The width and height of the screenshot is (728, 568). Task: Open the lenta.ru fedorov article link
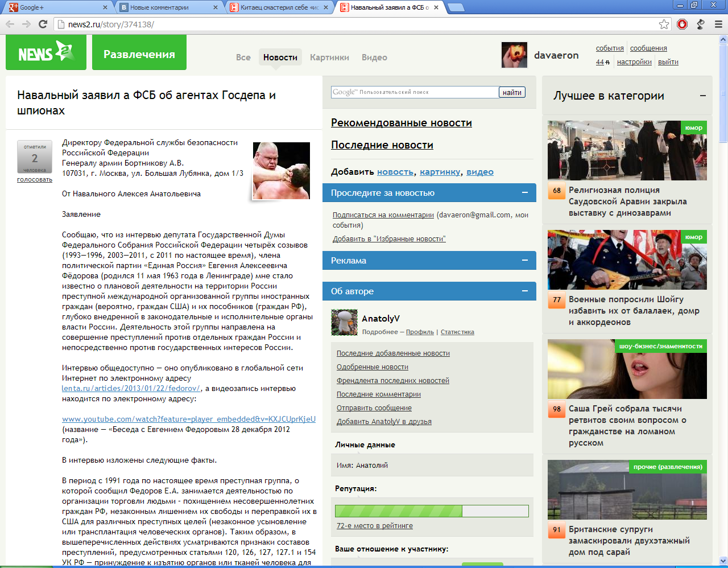pos(131,389)
